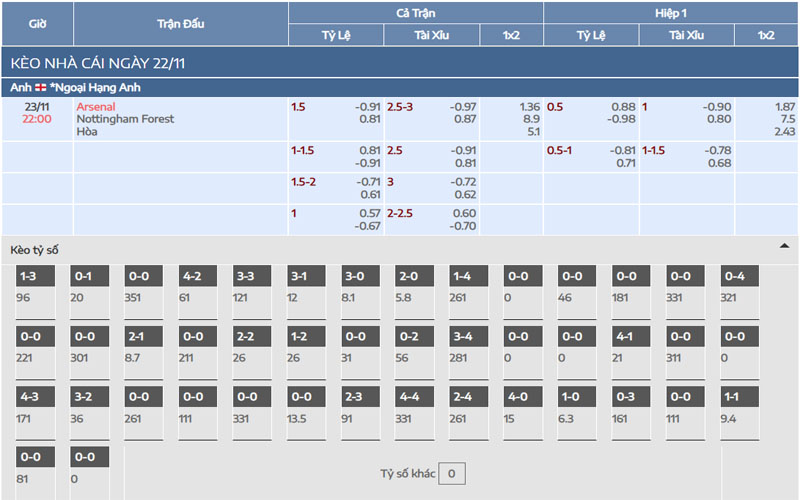Click first-half 1x2 odds 1.87
The image size is (800, 500).
tap(785, 107)
